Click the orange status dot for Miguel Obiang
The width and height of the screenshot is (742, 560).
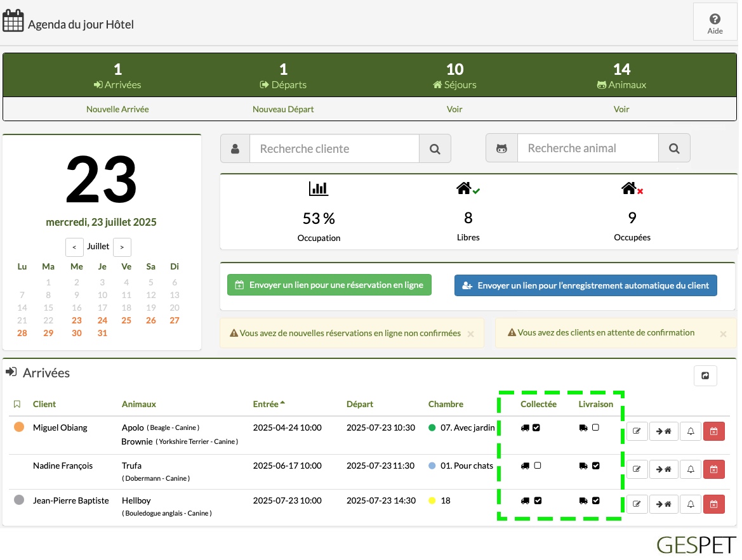point(19,427)
